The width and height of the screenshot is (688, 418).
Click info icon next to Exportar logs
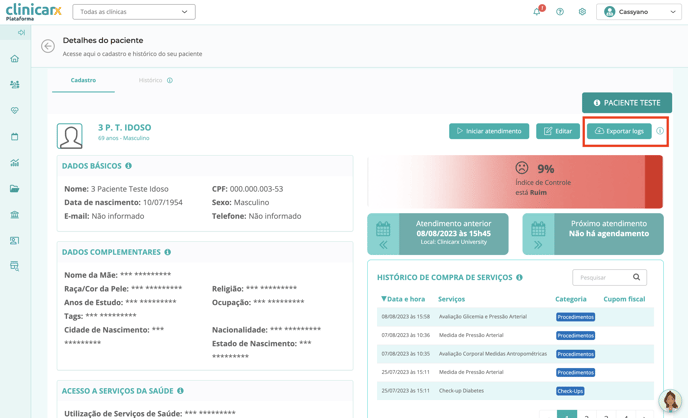tap(660, 131)
